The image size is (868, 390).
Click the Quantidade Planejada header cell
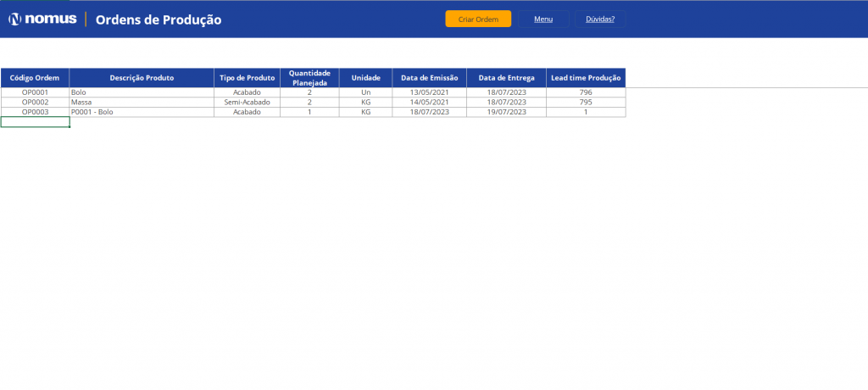pos(309,77)
